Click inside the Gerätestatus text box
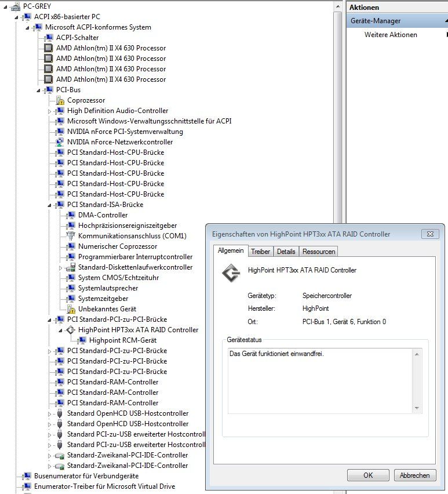The image size is (448, 494). tap(320, 381)
